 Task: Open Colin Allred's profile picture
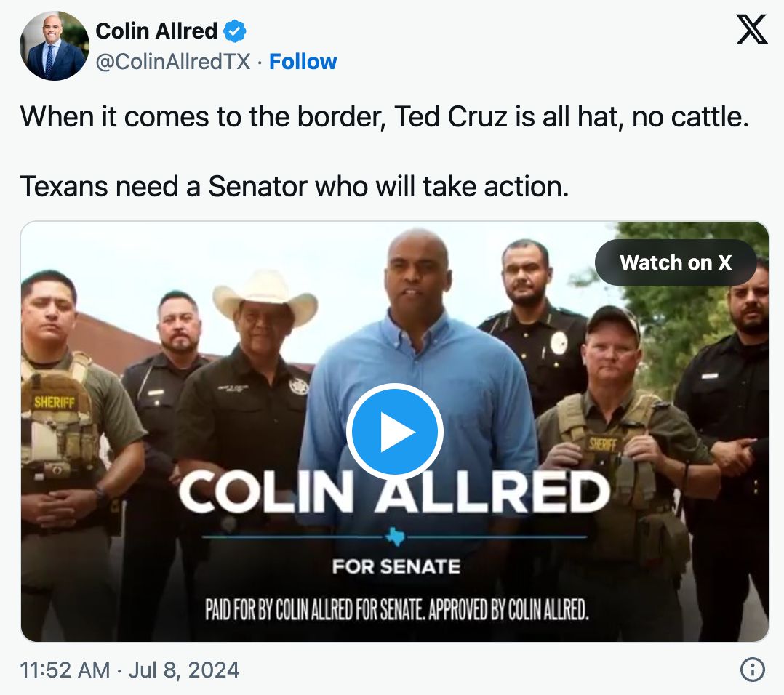[x=53, y=46]
